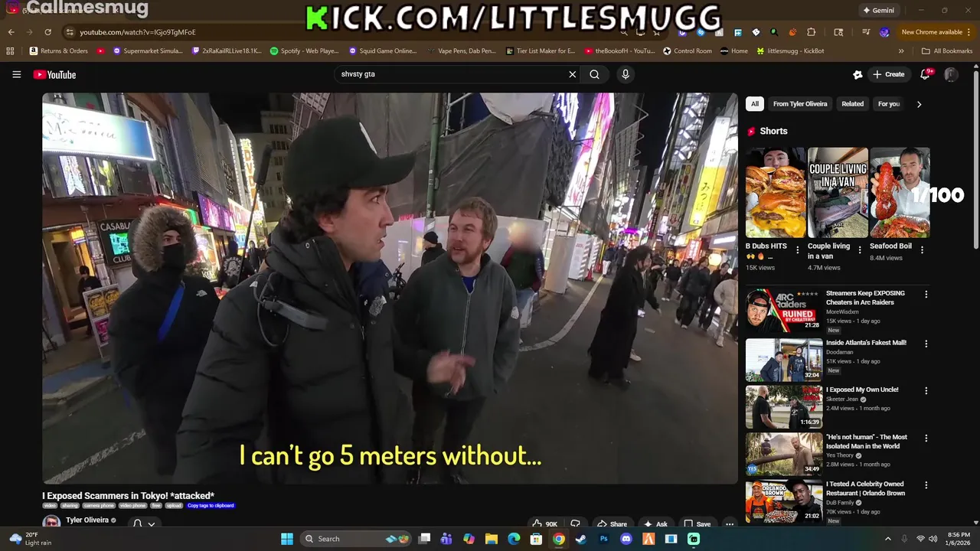Go back with the browser back arrow

click(x=11, y=32)
